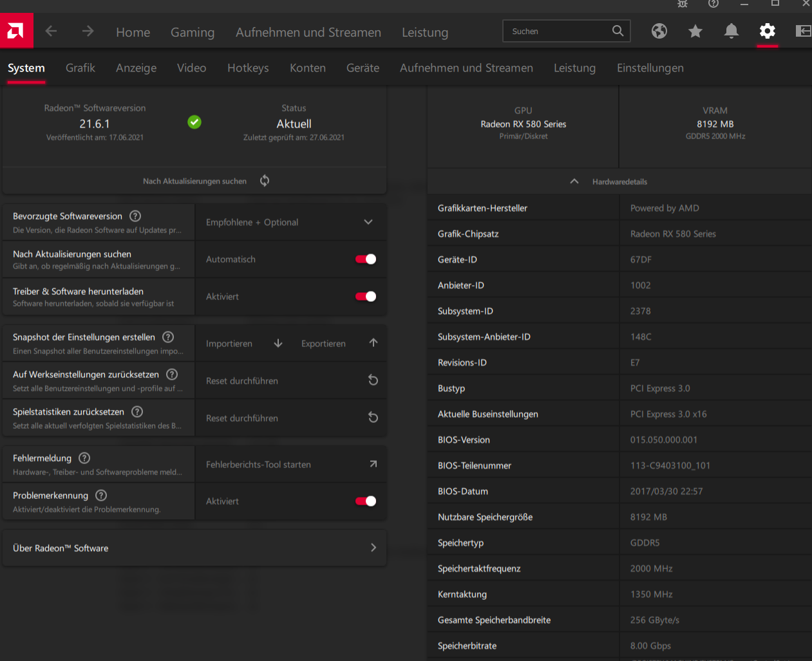This screenshot has height=661, width=812.
Task: Show help for Fehlermeldung
Action: 84,458
